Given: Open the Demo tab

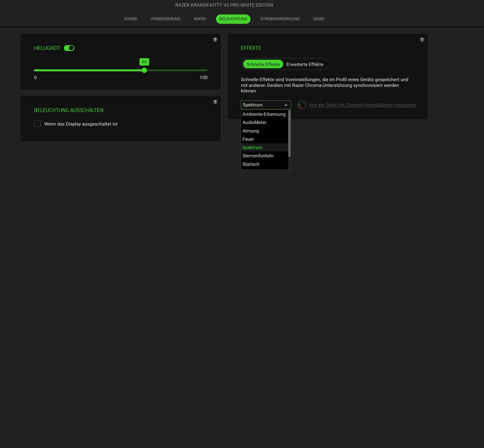Looking at the screenshot, I should [319, 19].
